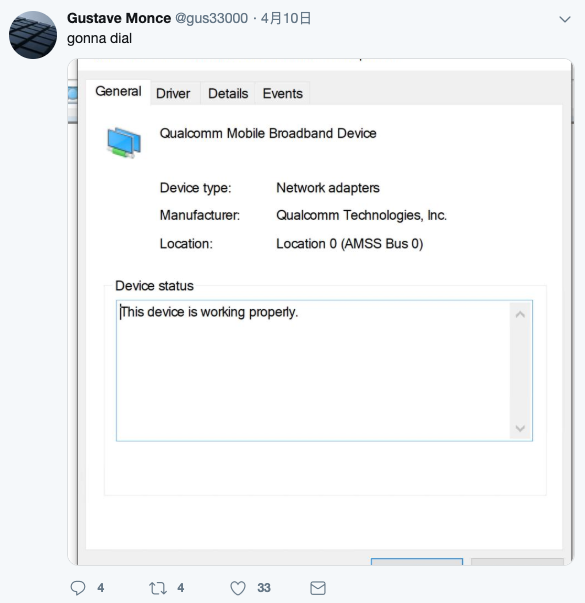Open Gustave Monce profile avatar
This screenshot has height=603, width=585.
click(33, 35)
